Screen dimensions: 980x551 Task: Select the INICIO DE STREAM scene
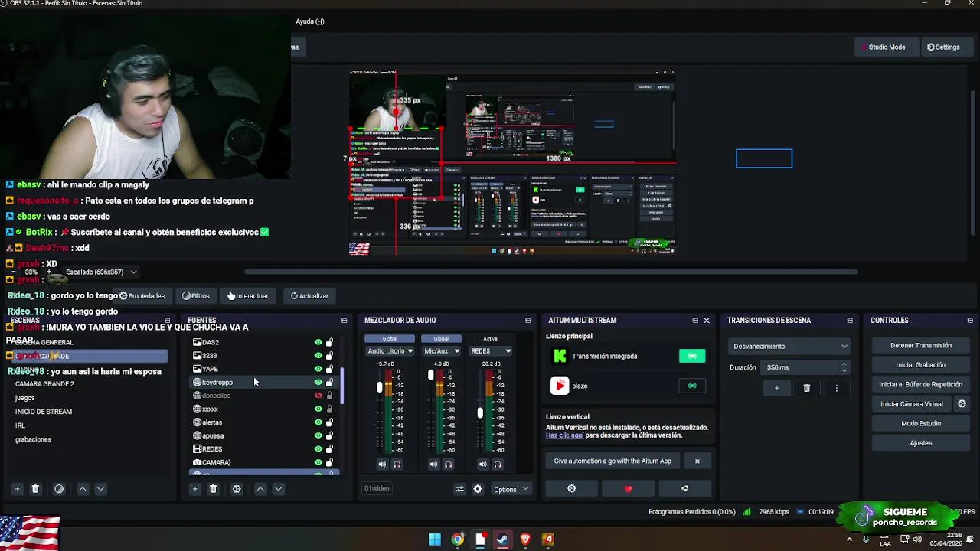(44, 412)
